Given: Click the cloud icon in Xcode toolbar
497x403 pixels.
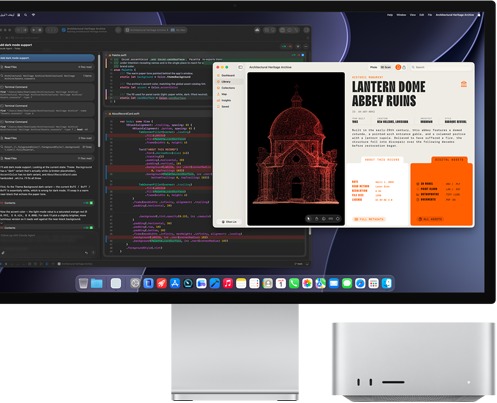Looking at the screenshot, I should 257,30.
